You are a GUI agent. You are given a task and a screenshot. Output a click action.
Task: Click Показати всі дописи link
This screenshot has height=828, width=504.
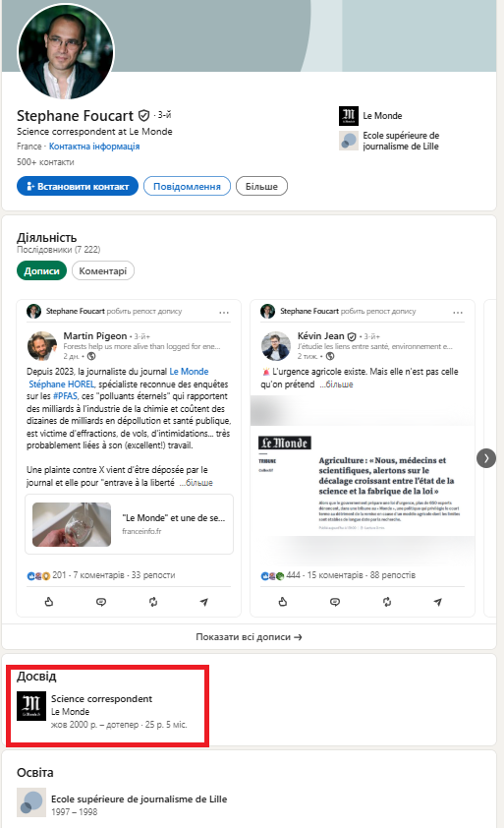pyautogui.click(x=249, y=637)
